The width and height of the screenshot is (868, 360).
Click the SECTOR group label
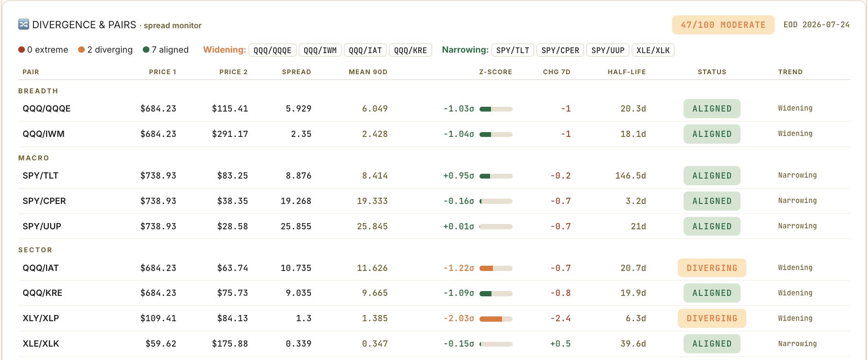[35, 250]
